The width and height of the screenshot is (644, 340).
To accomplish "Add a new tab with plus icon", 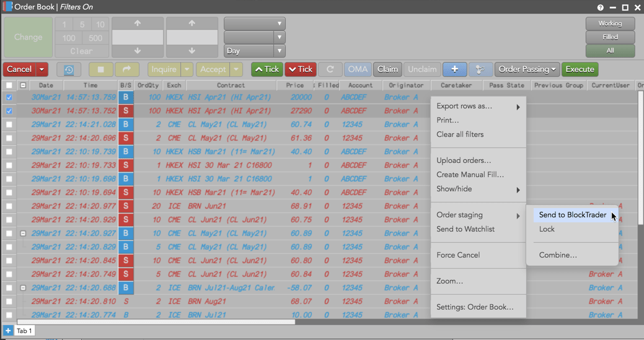I will click(x=8, y=331).
